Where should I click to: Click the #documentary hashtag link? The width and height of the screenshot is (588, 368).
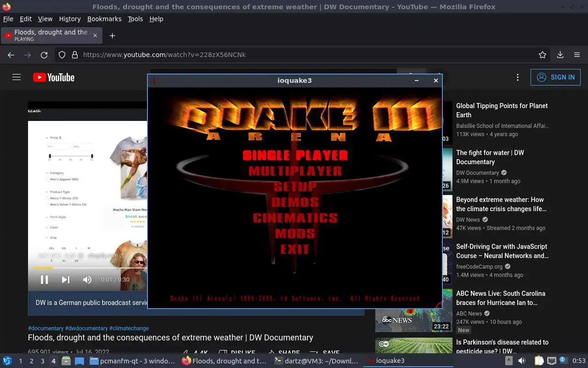pyautogui.click(x=46, y=328)
